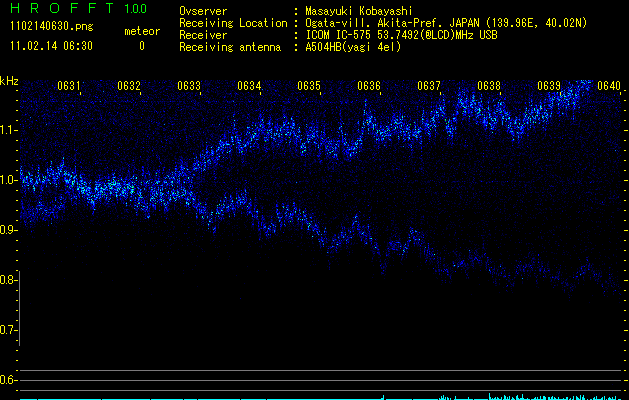The height and width of the screenshot is (400, 629).
Task: Click the 0638 time marker
Action: click(489, 86)
